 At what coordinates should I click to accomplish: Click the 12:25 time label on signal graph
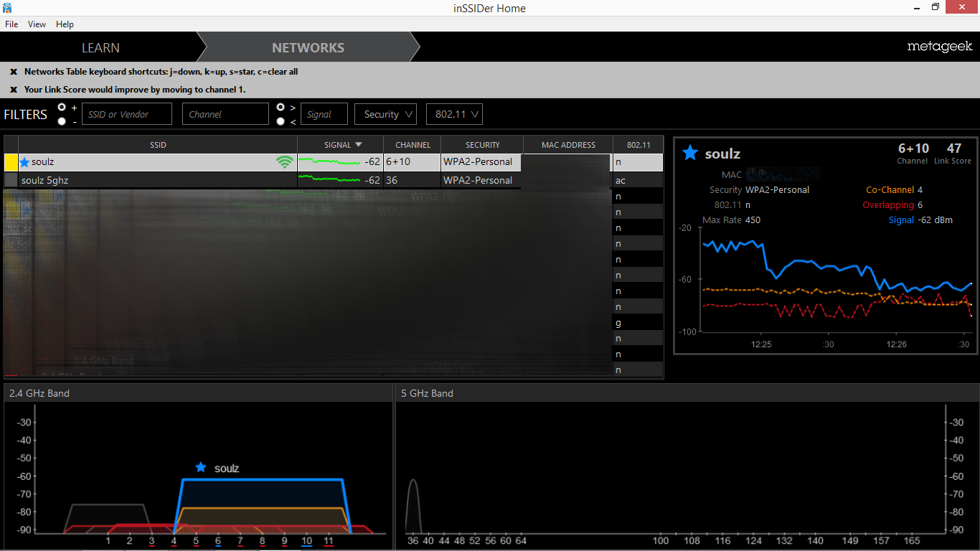click(761, 344)
